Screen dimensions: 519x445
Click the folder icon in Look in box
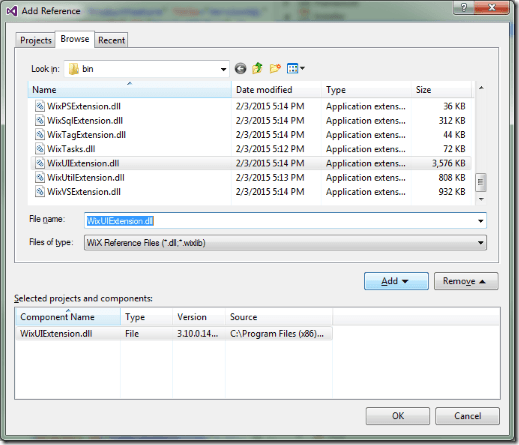click(x=73, y=69)
